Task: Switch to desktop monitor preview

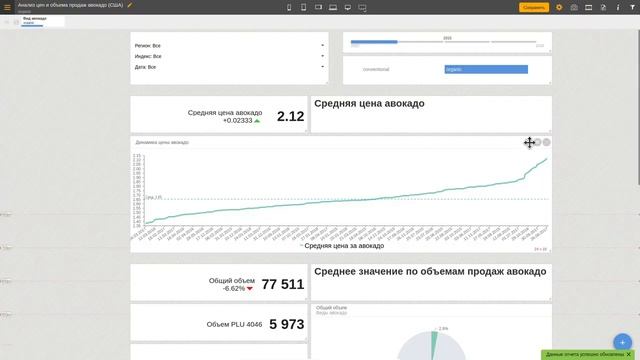Action: click(347, 7)
